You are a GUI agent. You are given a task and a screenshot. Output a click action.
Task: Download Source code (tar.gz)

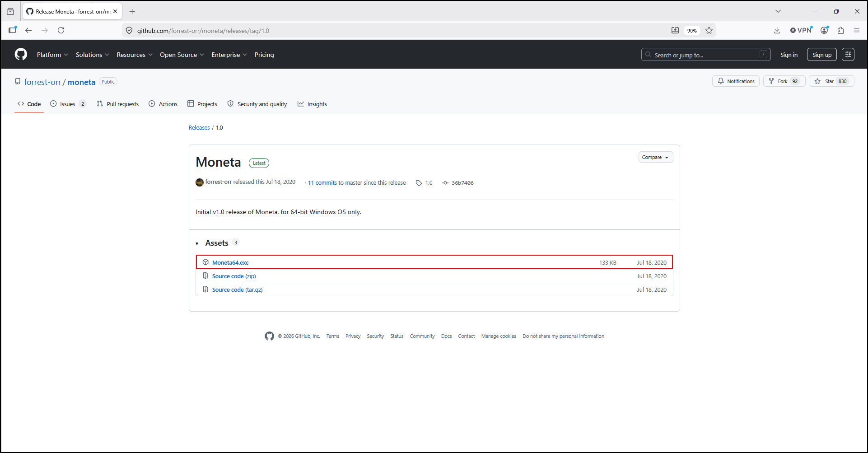[237, 290]
